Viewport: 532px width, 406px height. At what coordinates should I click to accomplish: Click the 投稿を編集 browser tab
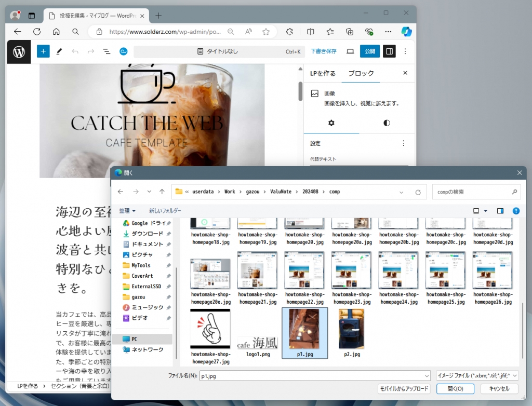tap(96, 16)
